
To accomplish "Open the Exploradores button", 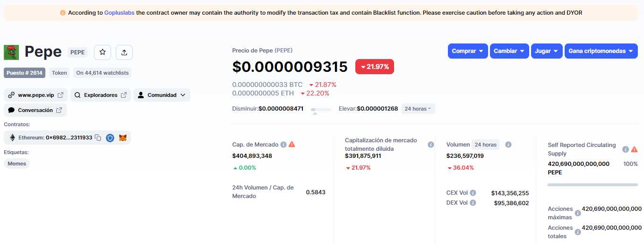I will click(101, 95).
